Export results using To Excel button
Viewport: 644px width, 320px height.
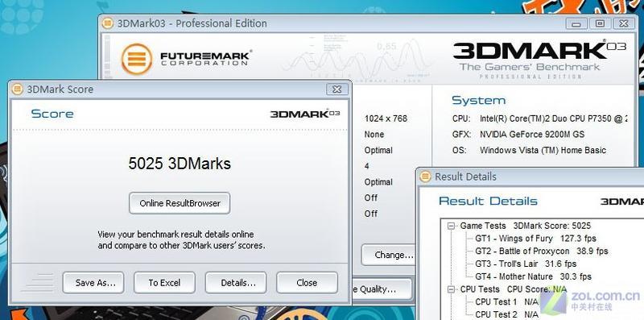[x=164, y=283]
